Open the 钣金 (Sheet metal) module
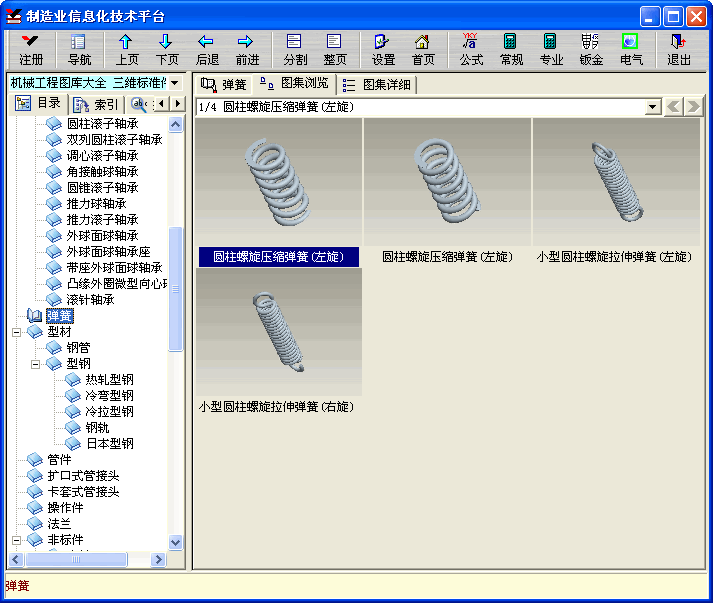 [591, 49]
